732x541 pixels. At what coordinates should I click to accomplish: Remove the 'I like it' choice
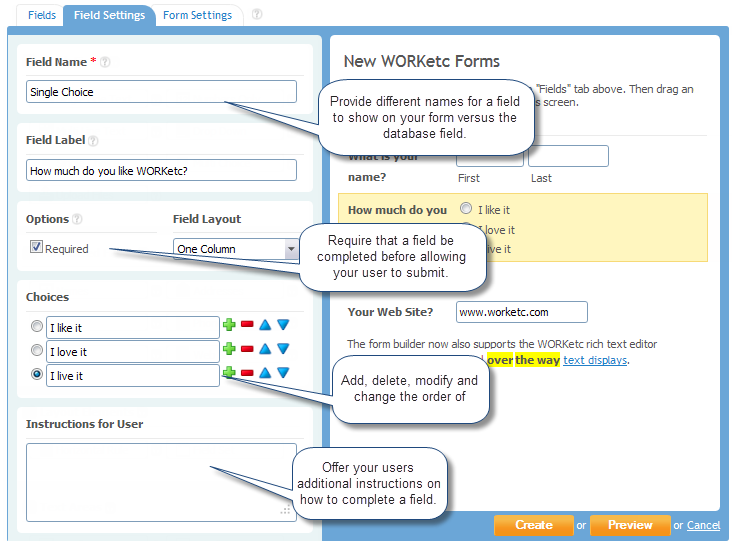tap(247, 325)
